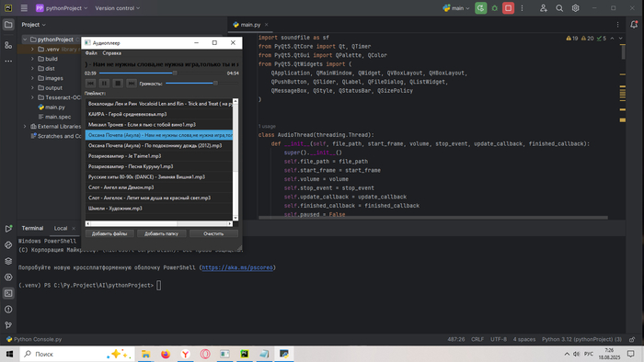Click the Громкость volume slider
The height and width of the screenshot is (362, 644).
pos(201,84)
